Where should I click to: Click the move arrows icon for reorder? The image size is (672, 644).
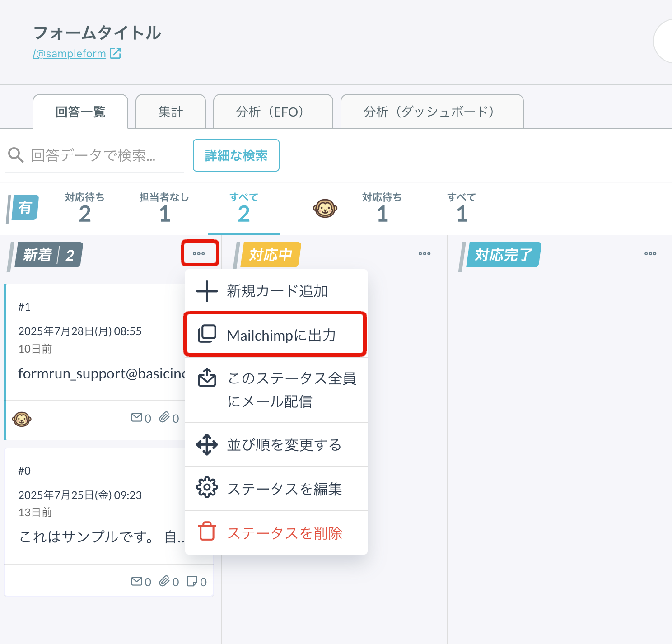click(207, 445)
